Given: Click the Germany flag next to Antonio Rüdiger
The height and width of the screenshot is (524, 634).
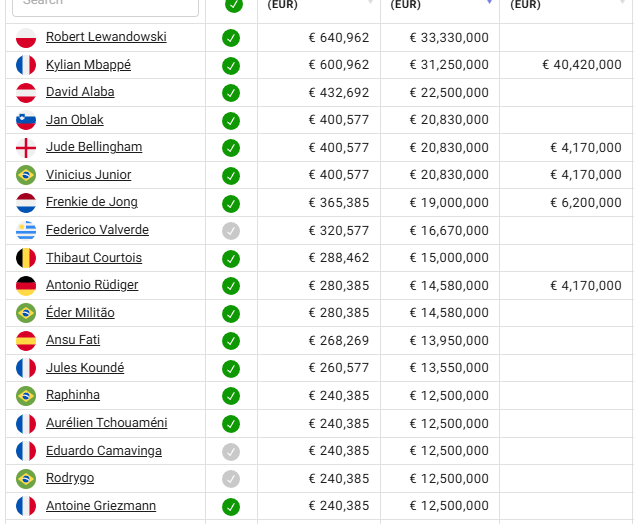Looking at the screenshot, I should click(x=26, y=286).
